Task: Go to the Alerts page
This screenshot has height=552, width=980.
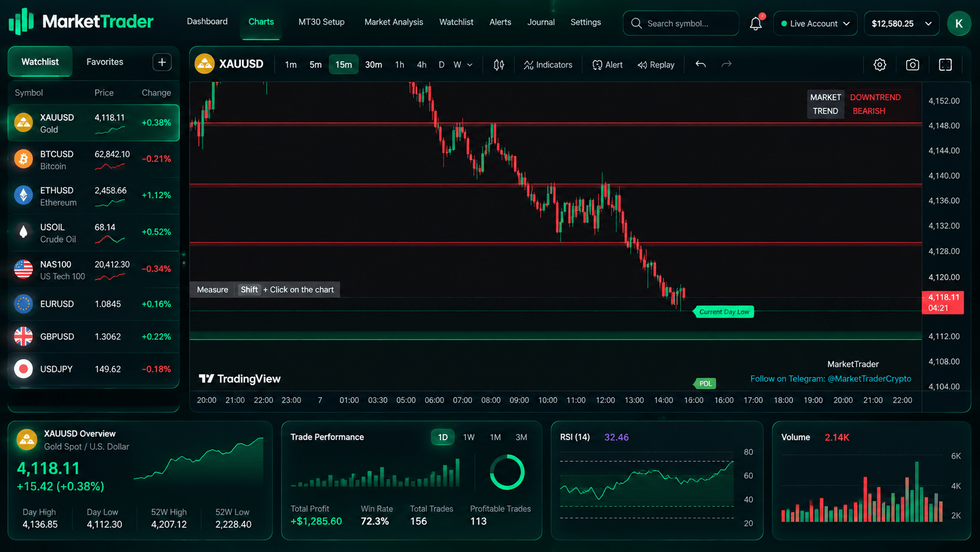Action: pyautogui.click(x=500, y=22)
